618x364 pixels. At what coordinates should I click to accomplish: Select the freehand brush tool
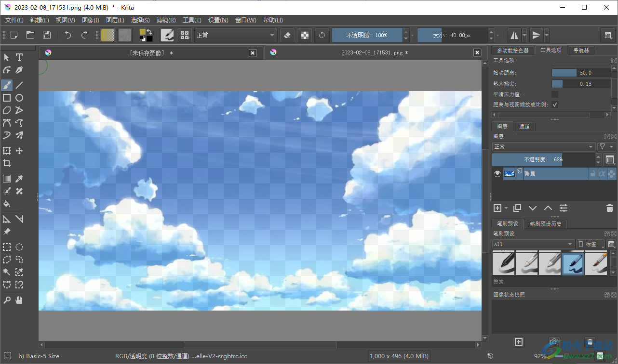[7, 85]
